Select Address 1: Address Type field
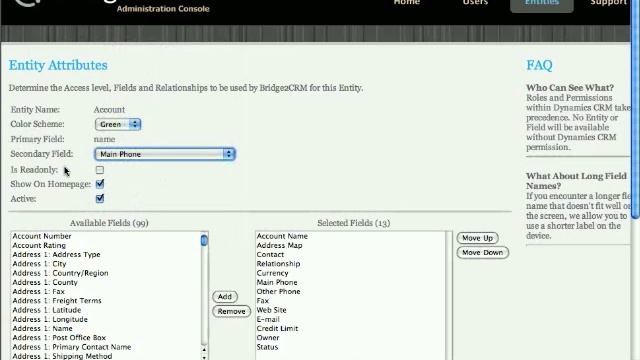This screenshot has width=640, height=360. pyautogui.click(x=106, y=255)
